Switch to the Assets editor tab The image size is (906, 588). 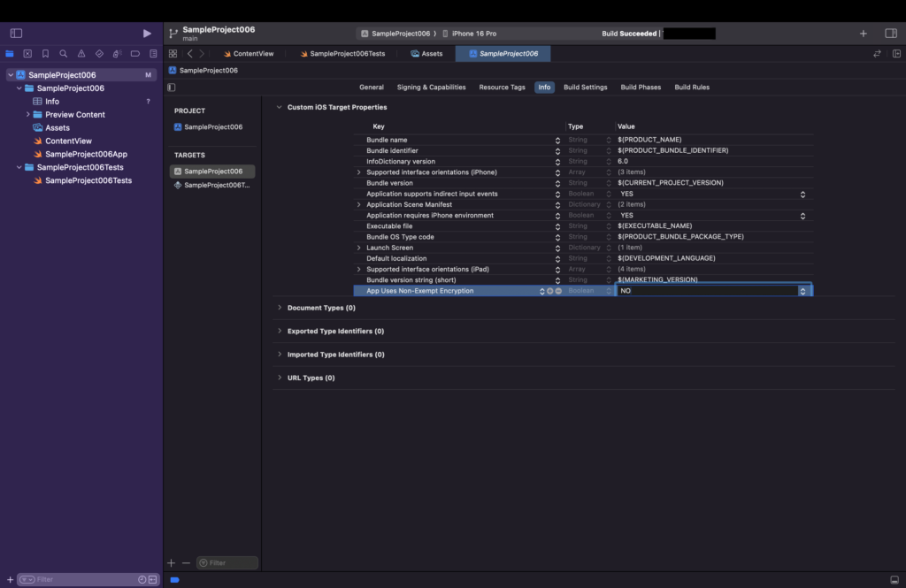427,54
